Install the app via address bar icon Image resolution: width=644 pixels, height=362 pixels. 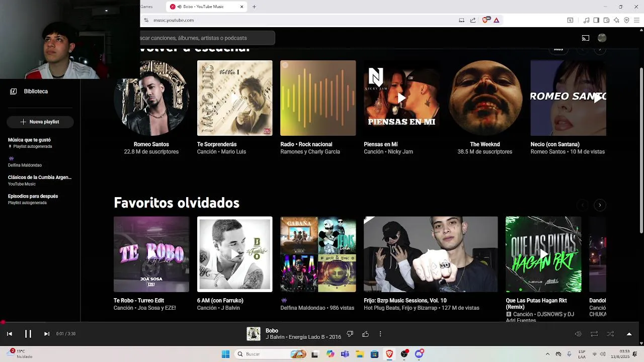(x=461, y=20)
